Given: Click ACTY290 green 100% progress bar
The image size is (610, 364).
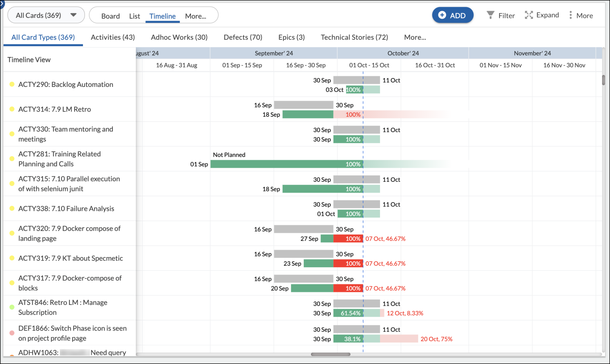Looking at the screenshot, I should click(x=354, y=90).
